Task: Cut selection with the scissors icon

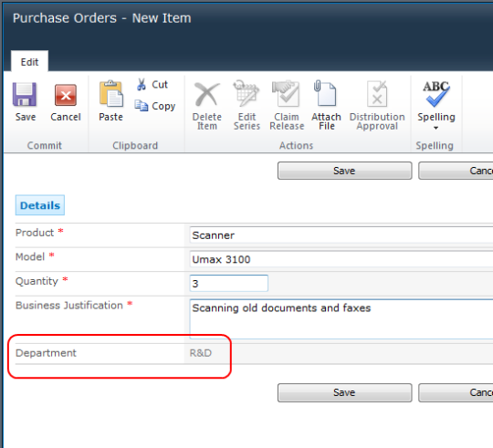Action: (142, 85)
